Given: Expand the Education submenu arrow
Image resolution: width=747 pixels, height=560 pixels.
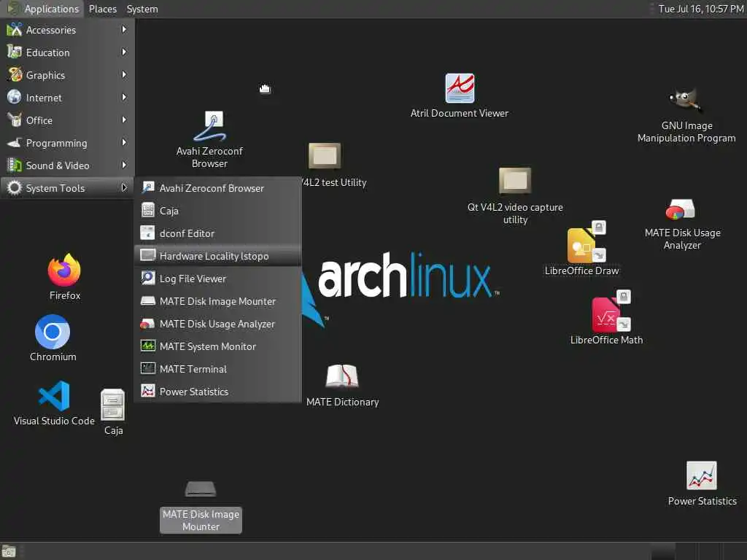Looking at the screenshot, I should pos(124,52).
